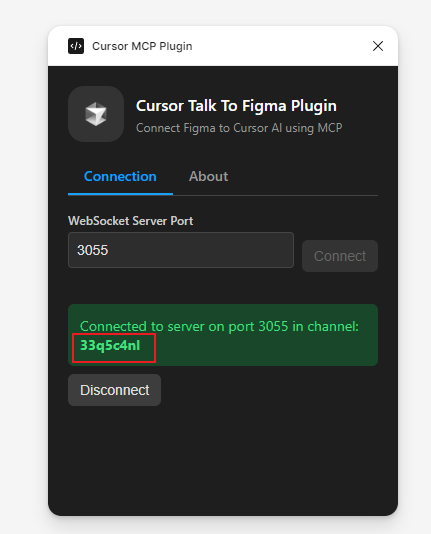The height and width of the screenshot is (534, 431).
Task: Click the 'Cursor Talk To Figma Plugin' heading
Action: (x=236, y=106)
